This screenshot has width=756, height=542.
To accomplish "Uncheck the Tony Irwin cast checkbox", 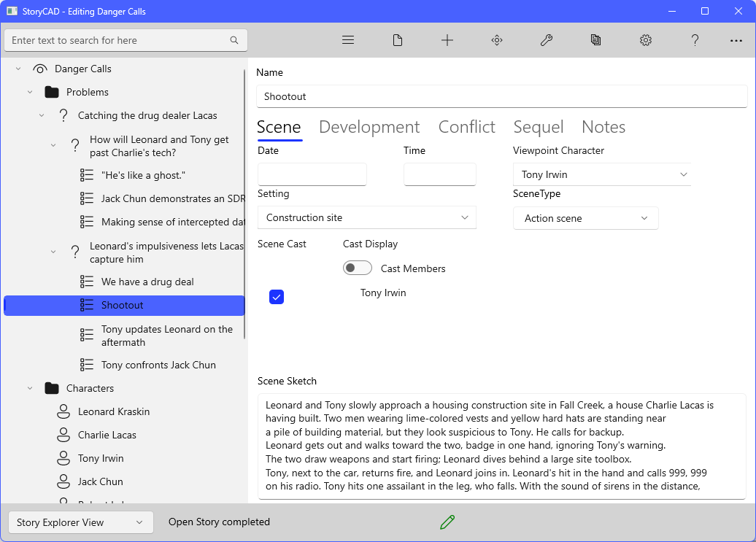I will (x=277, y=297).
